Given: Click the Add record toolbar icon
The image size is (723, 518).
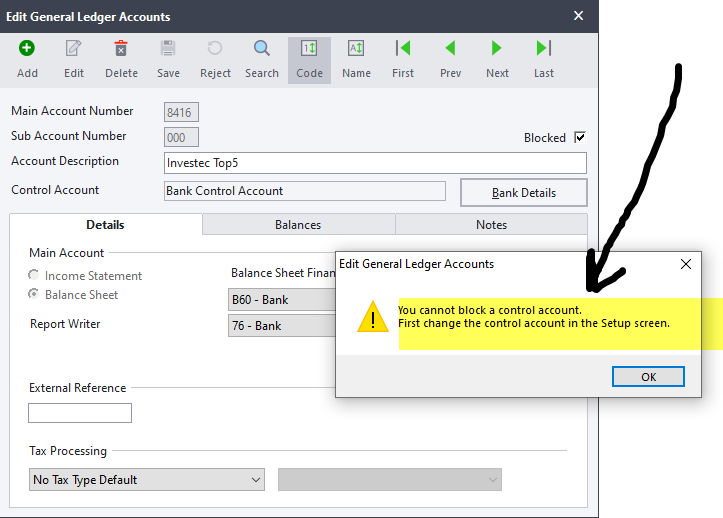Looking at the screenshot, I should point(27,49).
